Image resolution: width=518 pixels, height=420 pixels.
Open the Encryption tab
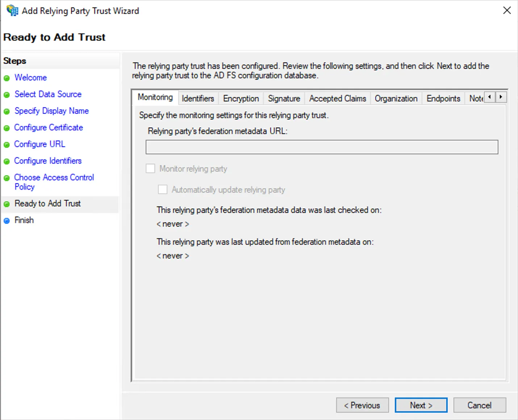tap(241, 98)
